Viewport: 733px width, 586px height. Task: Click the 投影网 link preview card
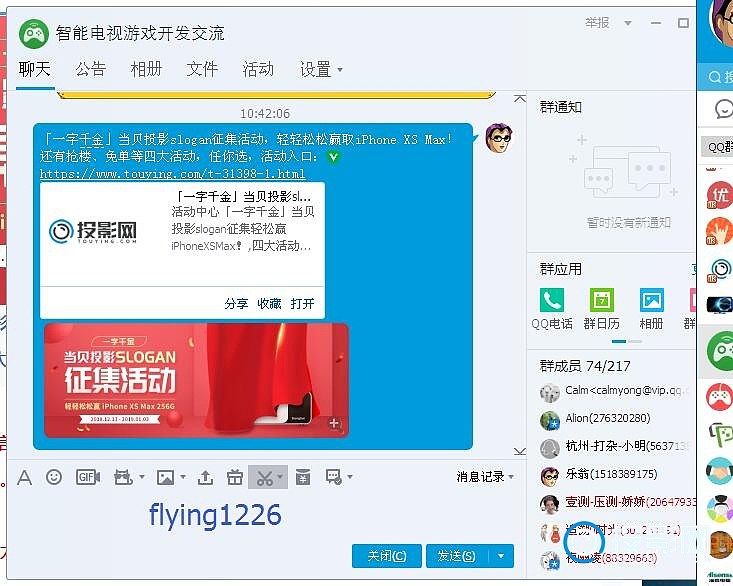coord(182,250)
